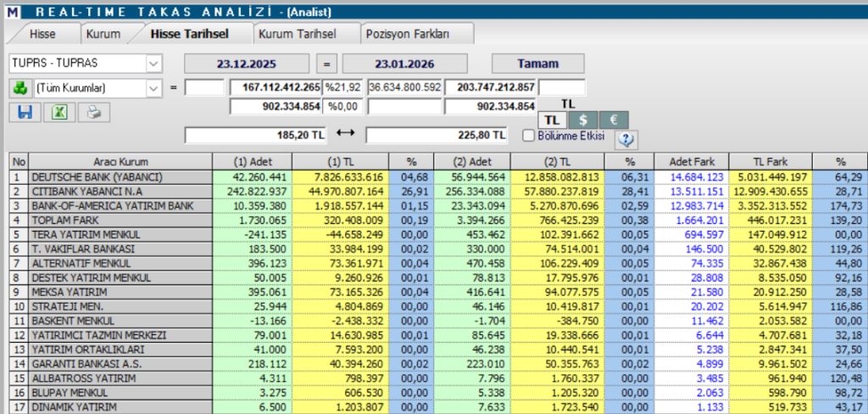Click the double-headed arrow between prices
This screenshot has width=868, height=414.
pos(344,134)
